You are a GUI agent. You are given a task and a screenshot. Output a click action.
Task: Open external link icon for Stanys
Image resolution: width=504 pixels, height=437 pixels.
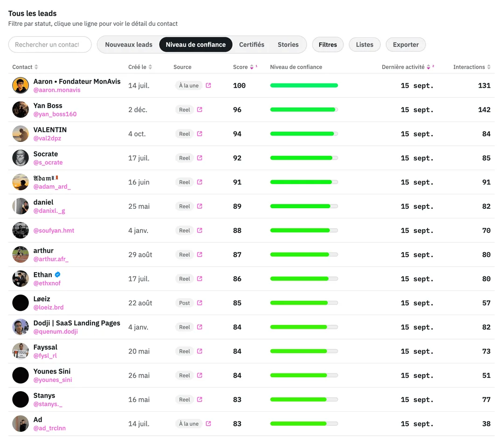pyautogui.click(x=200, y=399)
